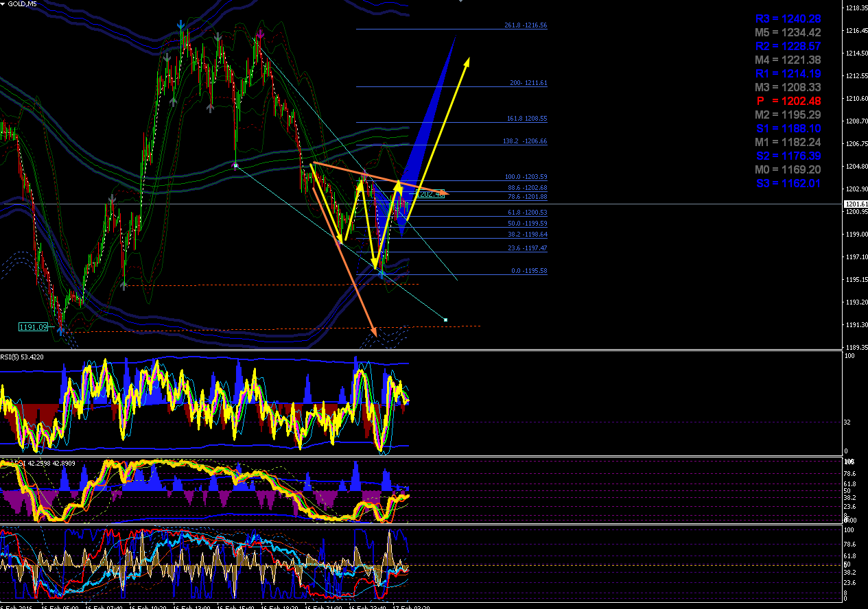Select the R1 = 1214.19 pivot label

pyautogui.click(x=788, y=73)
